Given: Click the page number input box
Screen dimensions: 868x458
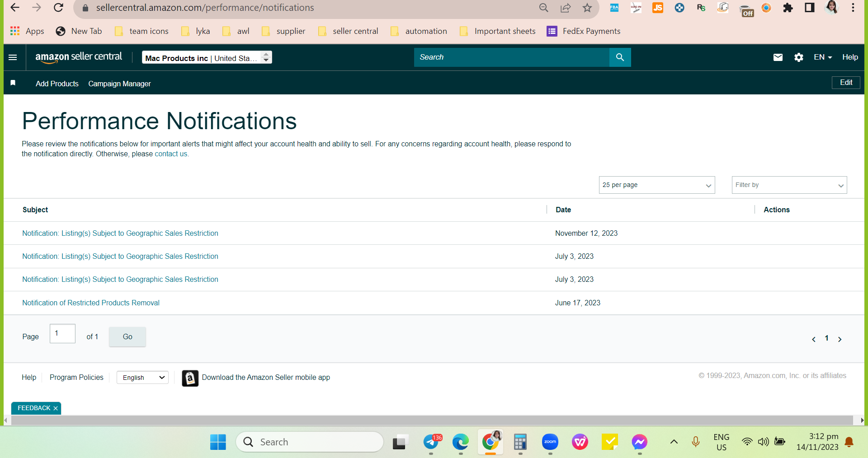Looking at the screenshot, I should tap(62, 334).
